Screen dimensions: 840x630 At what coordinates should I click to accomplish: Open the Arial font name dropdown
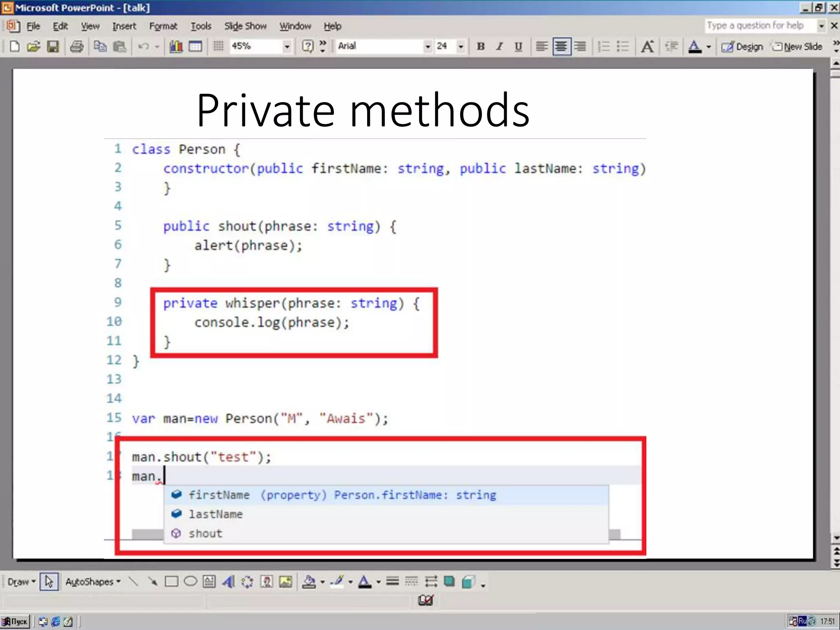click(x=428, y=46)
